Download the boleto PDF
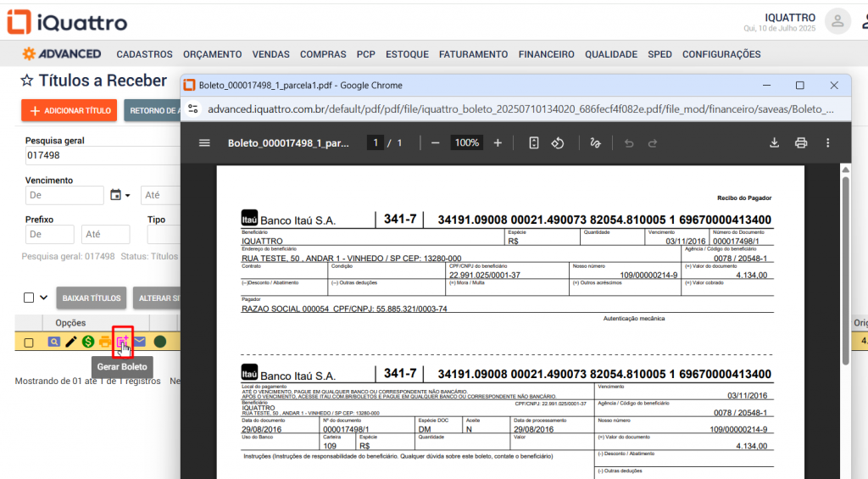 point(775,143)
